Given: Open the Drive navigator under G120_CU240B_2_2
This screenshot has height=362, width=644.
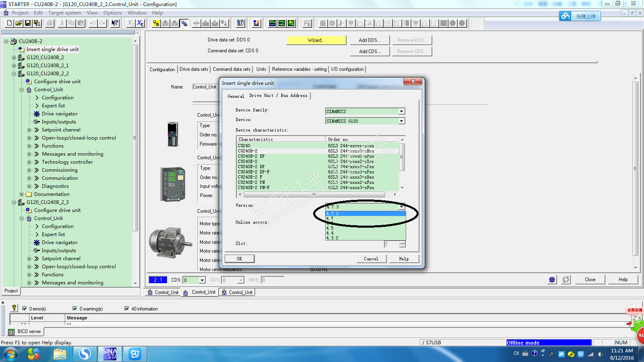Looking at the screenshot, I should pyautogui.click(x=60, y=114).
